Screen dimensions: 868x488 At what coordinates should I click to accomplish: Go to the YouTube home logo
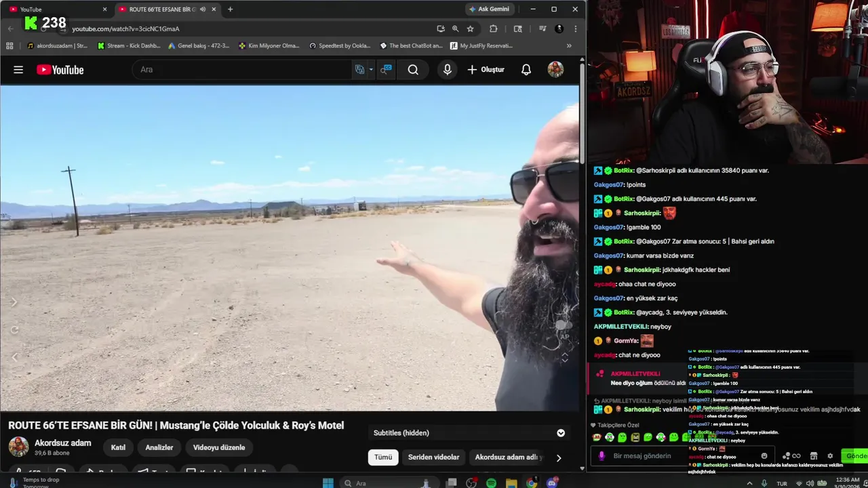(60, 70)
